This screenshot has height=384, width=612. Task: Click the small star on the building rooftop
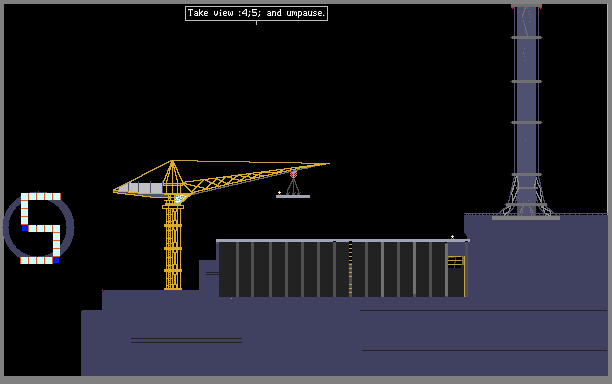(452, 237)
